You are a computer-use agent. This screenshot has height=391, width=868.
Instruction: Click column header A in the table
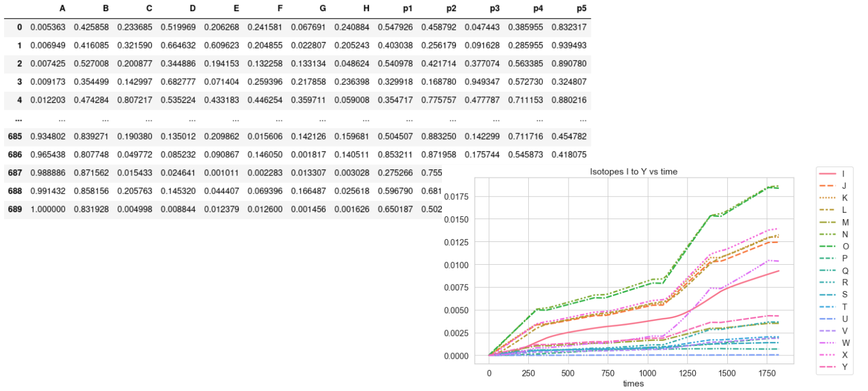[x=62, y=9]
